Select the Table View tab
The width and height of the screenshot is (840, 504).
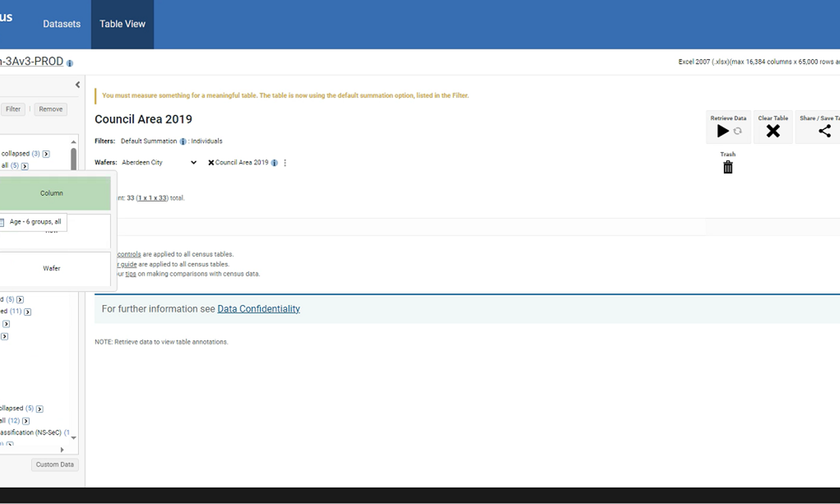(122, 24)
